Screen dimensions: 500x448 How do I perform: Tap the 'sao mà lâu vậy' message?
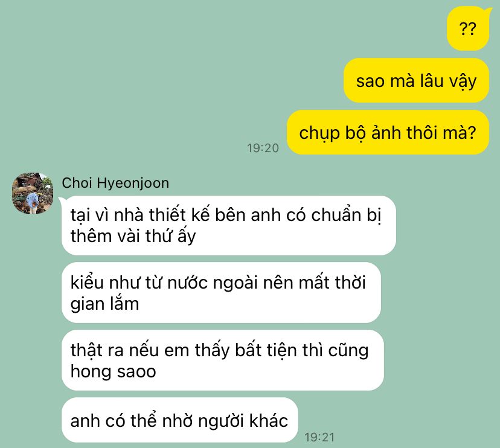[x=416, y=80]
